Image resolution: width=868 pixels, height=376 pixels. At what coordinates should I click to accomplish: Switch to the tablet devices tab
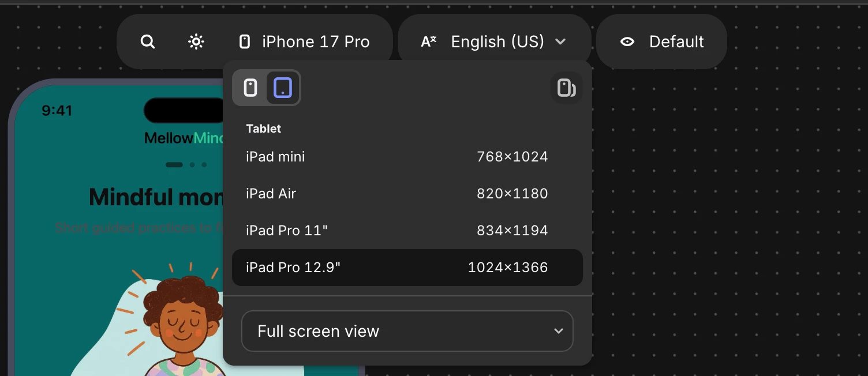click(x=283, y=88)
